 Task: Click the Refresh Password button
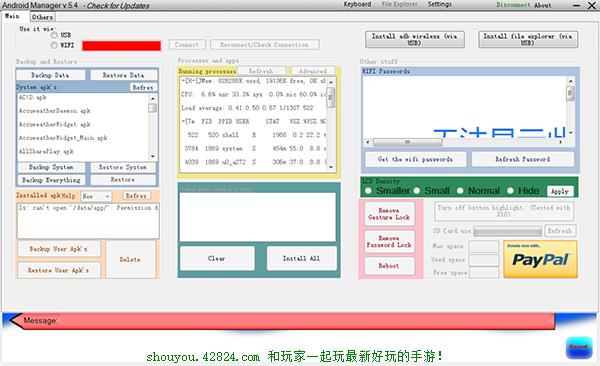[523, 159]
